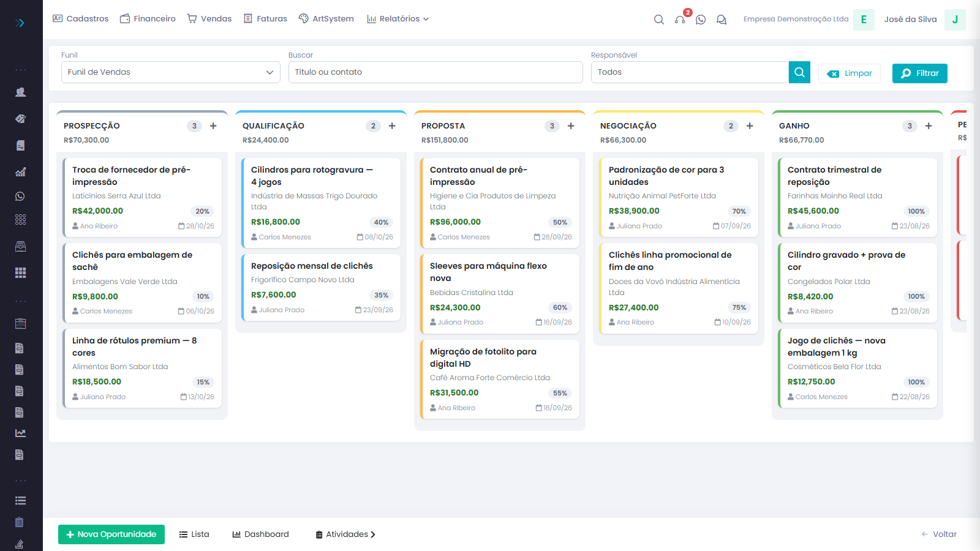Click the date 13/10/26

[197, 397]
